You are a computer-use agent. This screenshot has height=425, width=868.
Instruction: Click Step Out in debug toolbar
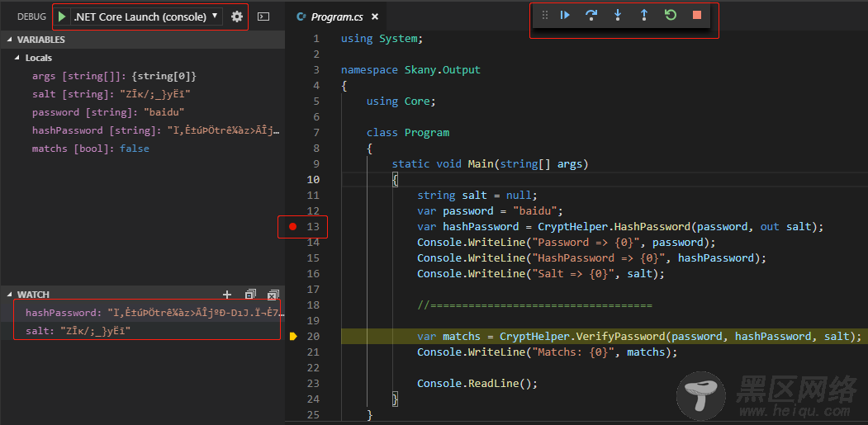644,16
